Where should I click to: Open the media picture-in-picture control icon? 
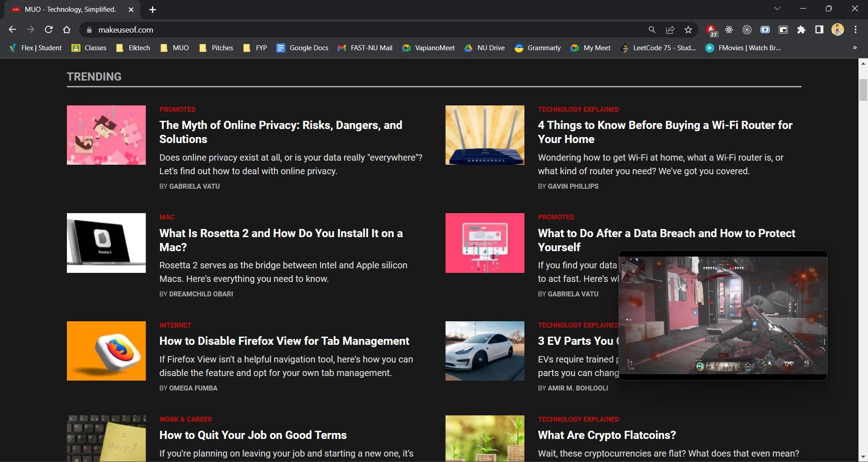tap(783, 29)
